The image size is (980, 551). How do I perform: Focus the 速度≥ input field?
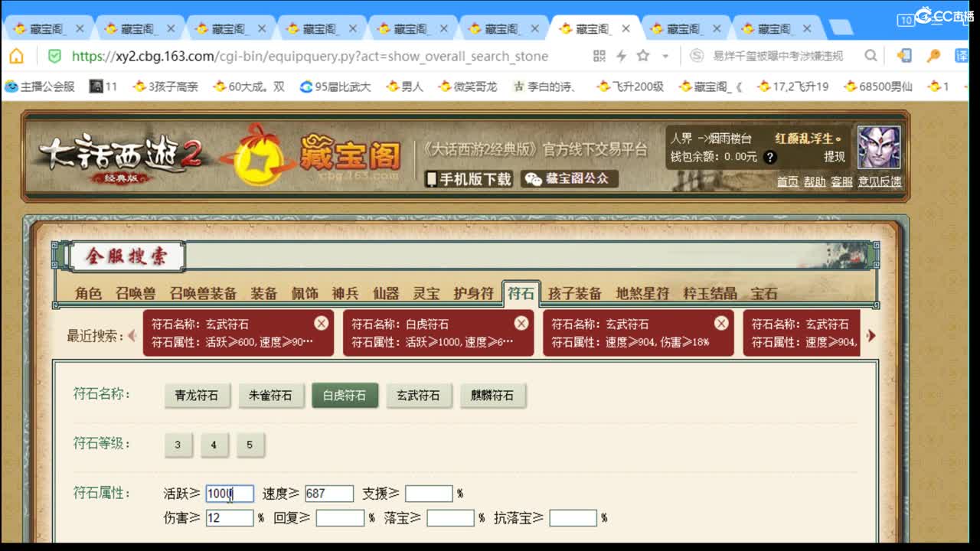click(329, 494)
